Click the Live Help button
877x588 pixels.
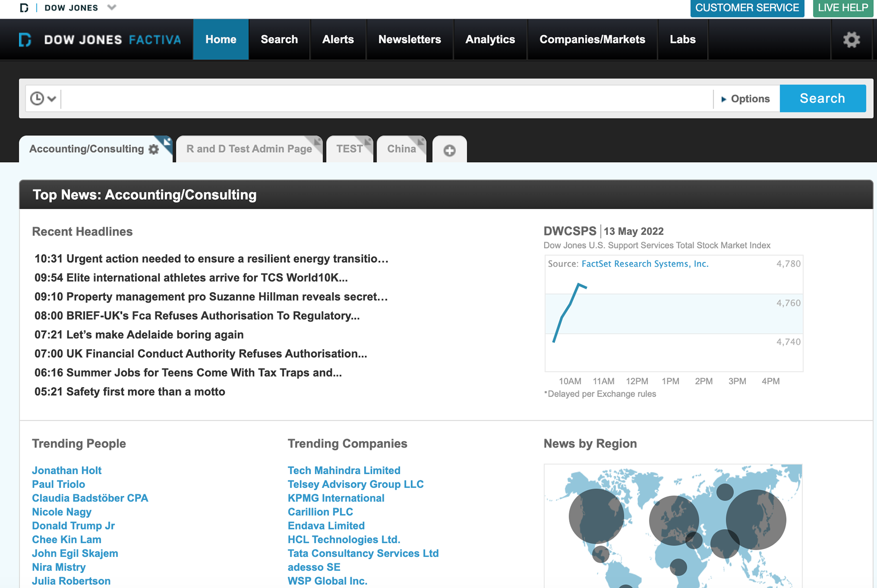[x=843, y=8]
